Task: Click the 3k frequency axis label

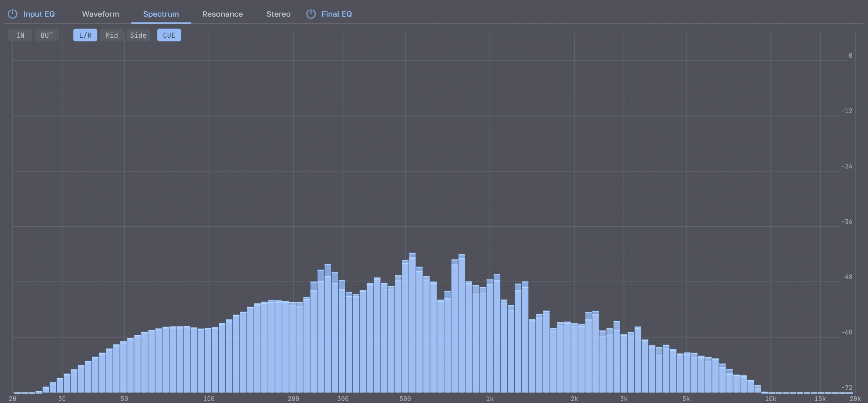Action: pyautogui.click(x=624, y=399)
